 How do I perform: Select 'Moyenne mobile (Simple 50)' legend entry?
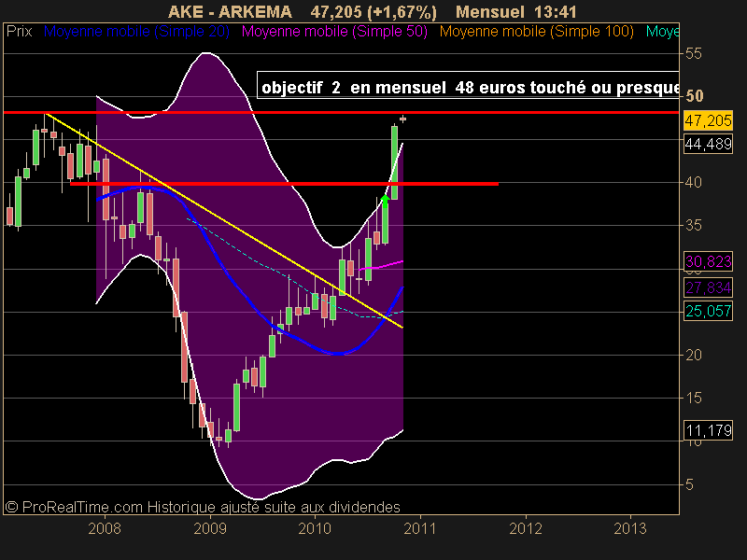coord(334,32)
